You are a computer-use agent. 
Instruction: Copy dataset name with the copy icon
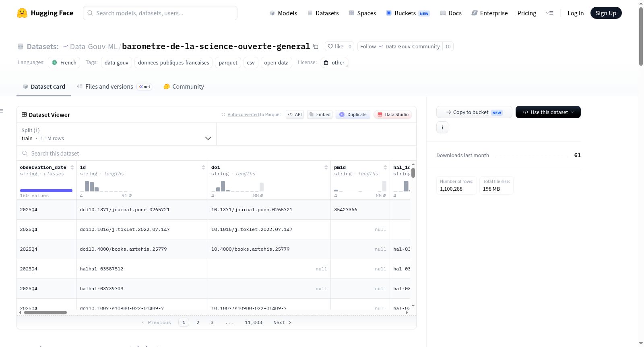316,46
